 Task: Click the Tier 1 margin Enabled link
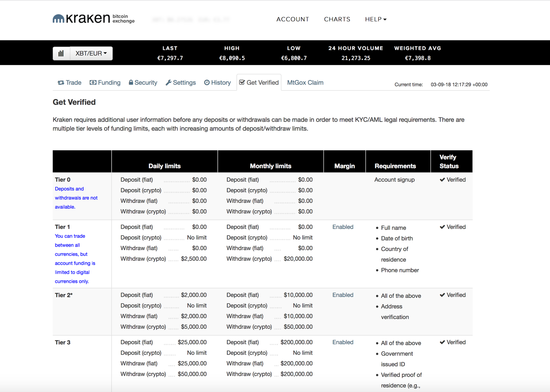343,227
